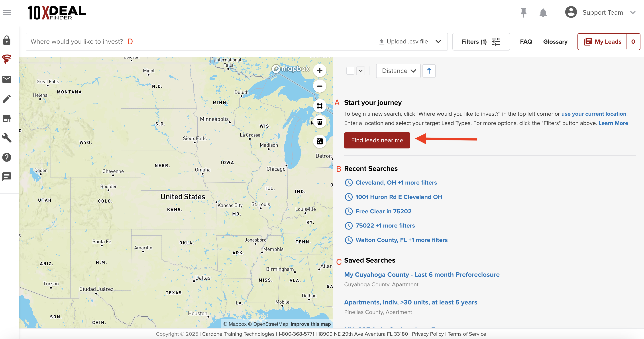Click the map zoom out minus button
Viewport: 644px width, 339px height.
pos(320,86)
